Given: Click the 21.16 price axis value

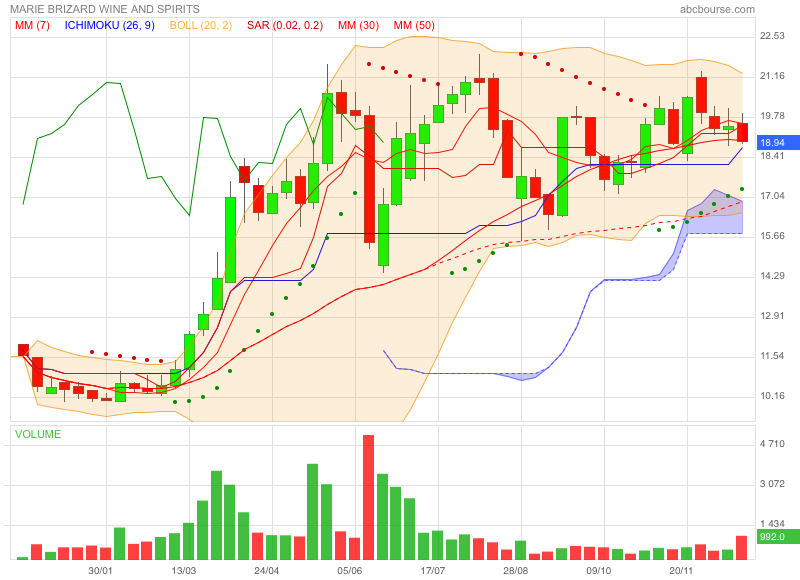Looking at the screenshot, I should point(772,76).
